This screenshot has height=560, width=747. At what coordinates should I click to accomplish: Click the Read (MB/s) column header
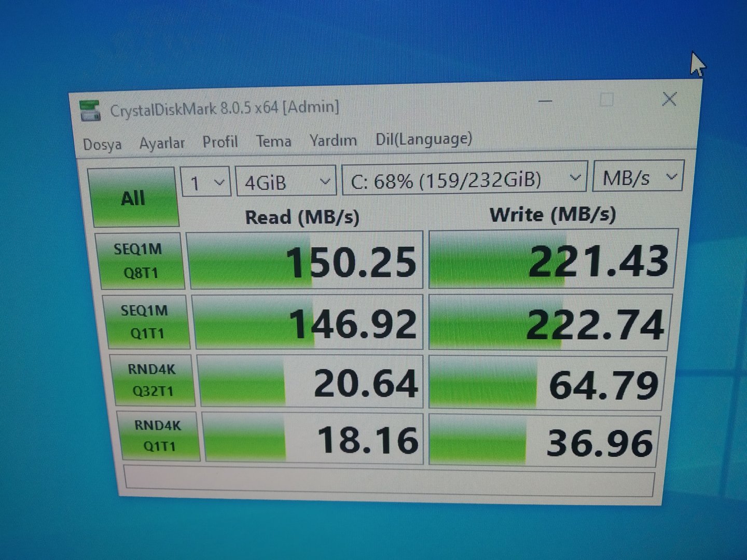point(302,217)
